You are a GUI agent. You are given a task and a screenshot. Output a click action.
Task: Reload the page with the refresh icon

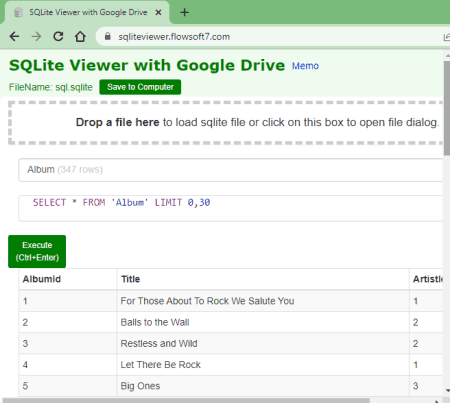tap(58, 36)
